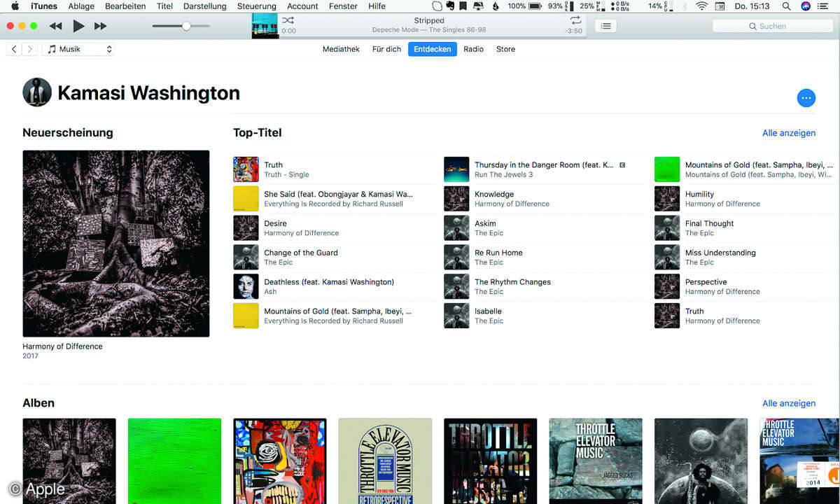
Task: Open Throttle Elevator Music Retrospective album cover
Action: [x=385, y=461]
